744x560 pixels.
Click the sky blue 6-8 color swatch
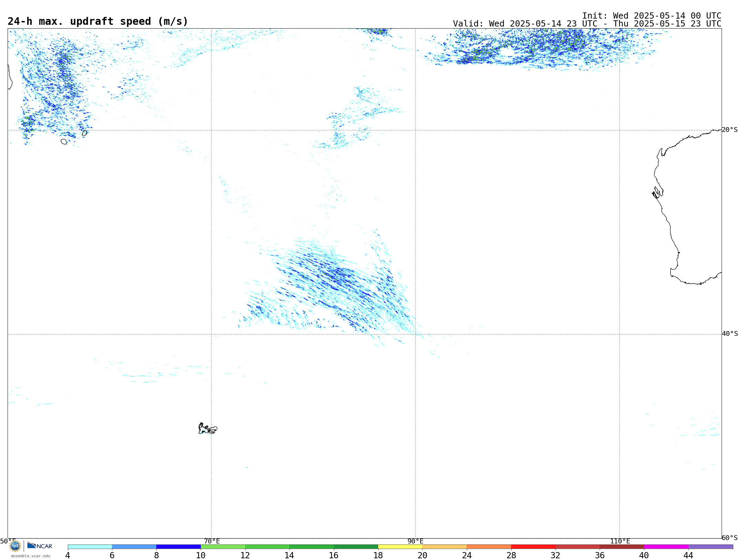134,547
